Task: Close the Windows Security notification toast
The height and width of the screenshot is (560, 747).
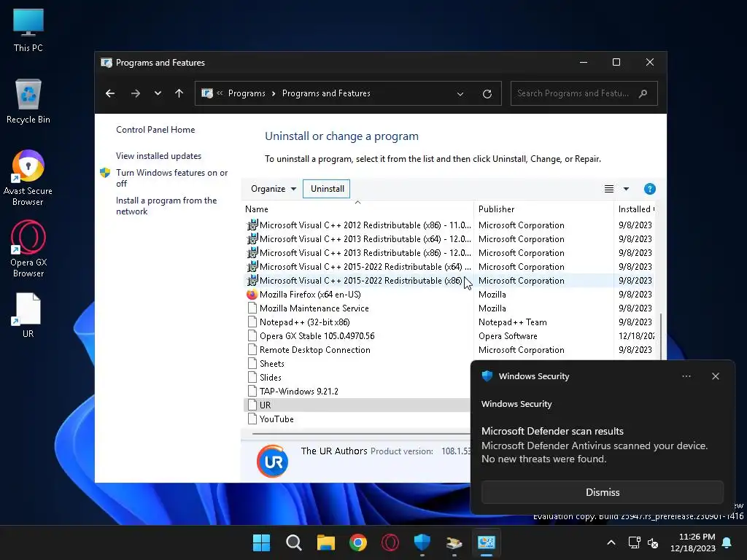Action: [715, 376]
